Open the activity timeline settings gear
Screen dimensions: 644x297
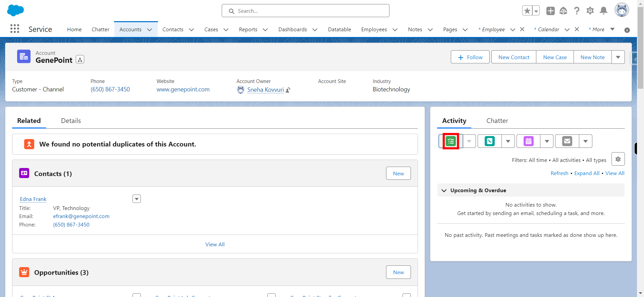pyautogui.click(x=618, y=159)
